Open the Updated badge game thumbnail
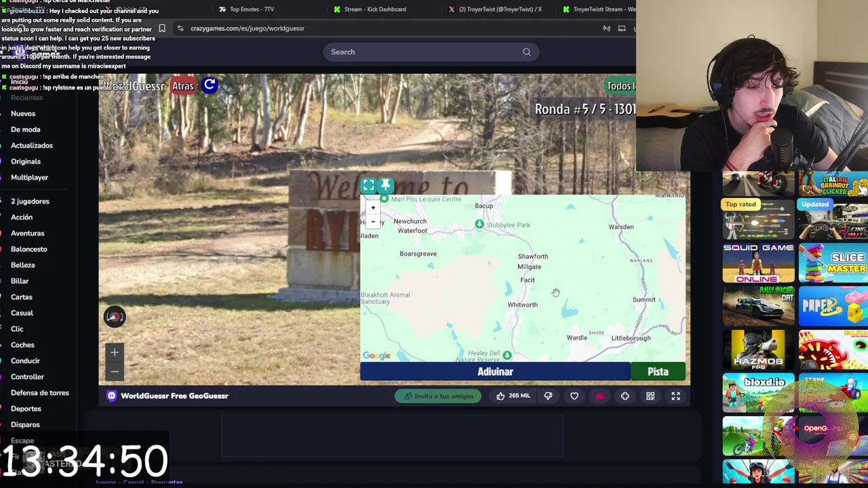Viewport: 868px width, 488px height. pyautogui.click(x=833, y=220)
